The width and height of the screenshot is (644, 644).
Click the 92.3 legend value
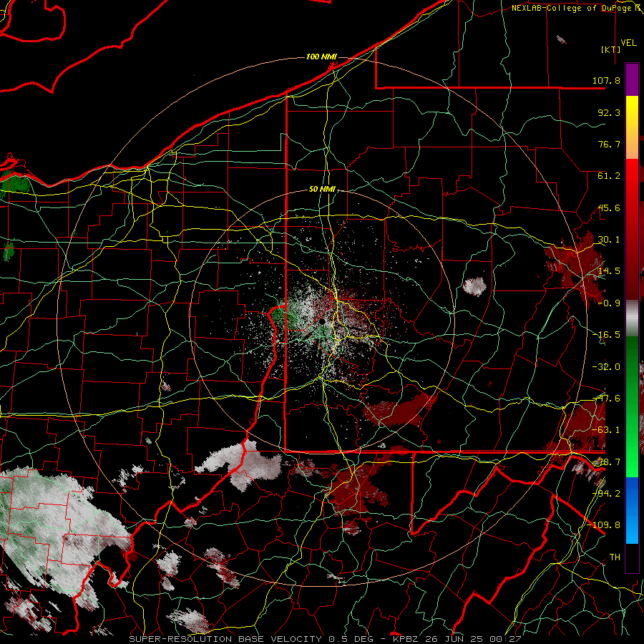click(x=609, y=112)
